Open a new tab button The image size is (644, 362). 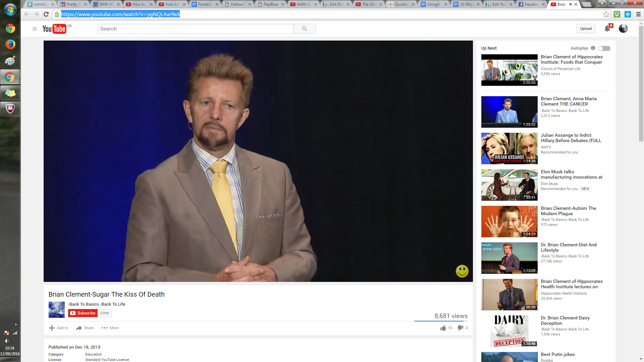pyautogui.click(x=586, y=4)
